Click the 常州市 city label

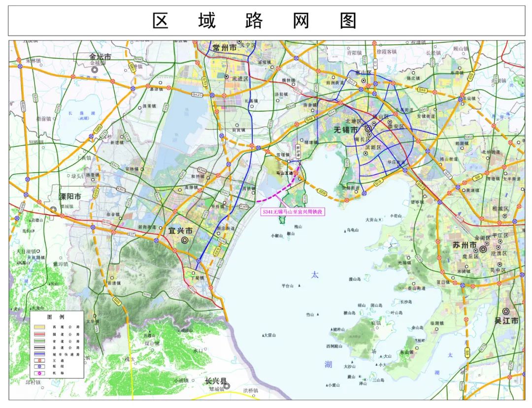[x=224, y=48]
